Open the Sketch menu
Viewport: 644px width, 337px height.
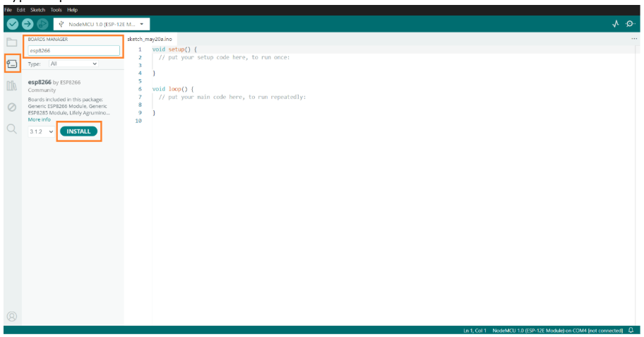(x=38, y=10)
